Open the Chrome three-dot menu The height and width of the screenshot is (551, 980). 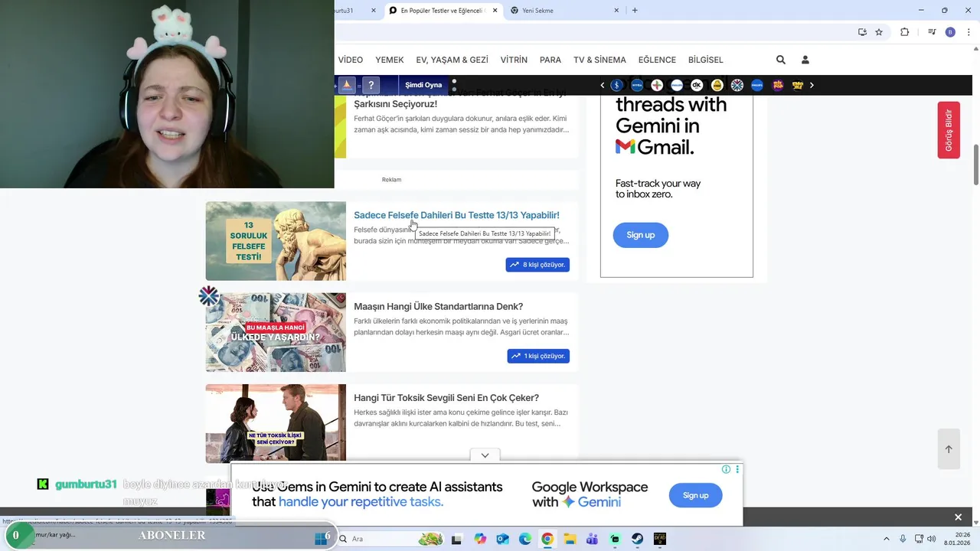(969, 32)
